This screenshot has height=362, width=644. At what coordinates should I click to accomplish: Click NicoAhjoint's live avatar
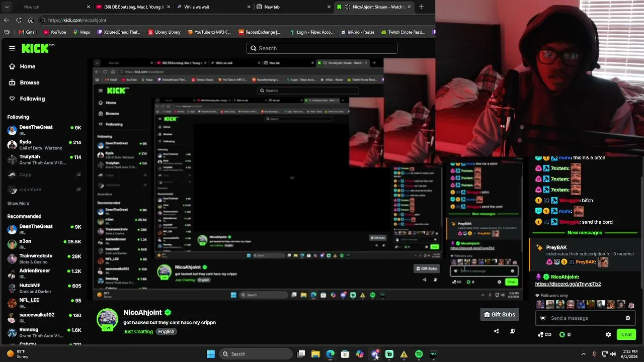pyautogui.click(x=107, y=320)
